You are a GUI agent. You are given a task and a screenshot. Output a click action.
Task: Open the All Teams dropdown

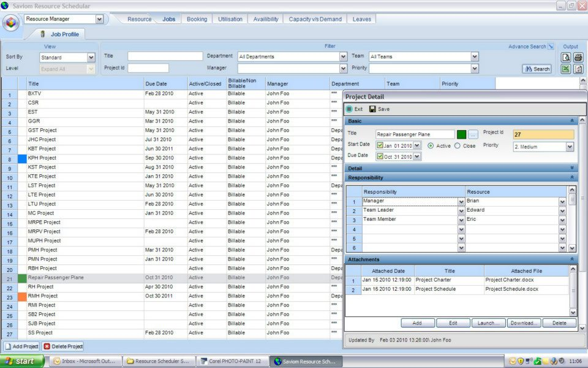point(475,56)
